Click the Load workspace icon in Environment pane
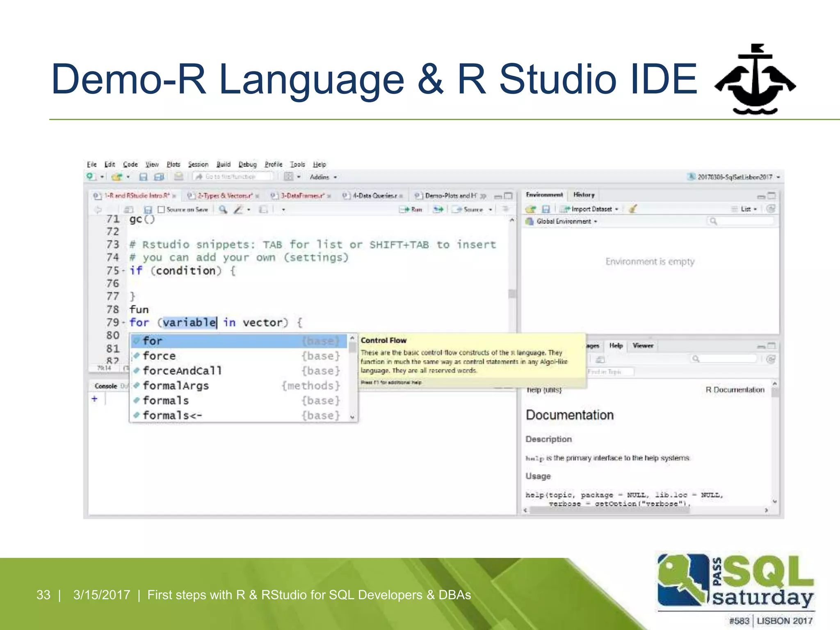Image resolution: width=840 pixels, height=630 pixels. pos(531,209)
